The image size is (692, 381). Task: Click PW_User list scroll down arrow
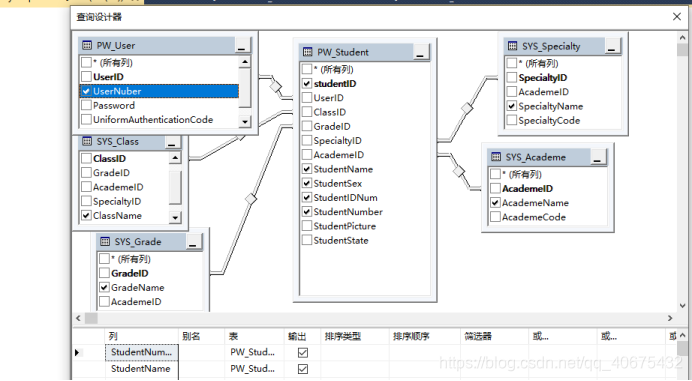point(245,121)
